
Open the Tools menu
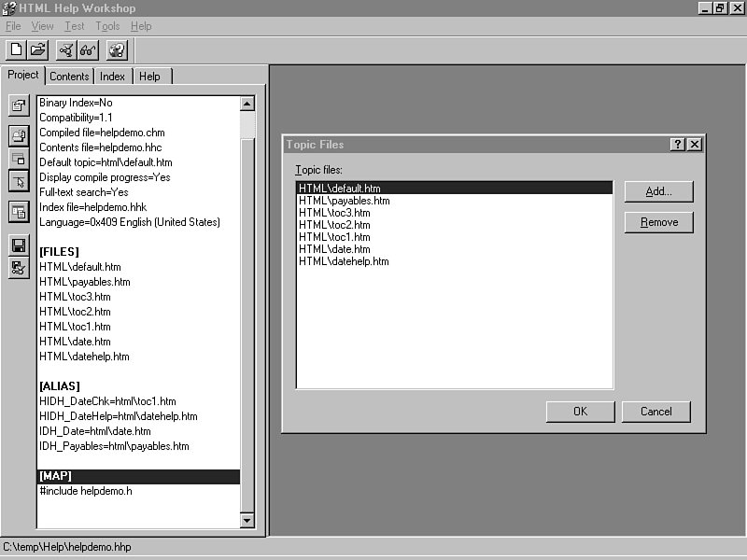(x=107, y=26)
